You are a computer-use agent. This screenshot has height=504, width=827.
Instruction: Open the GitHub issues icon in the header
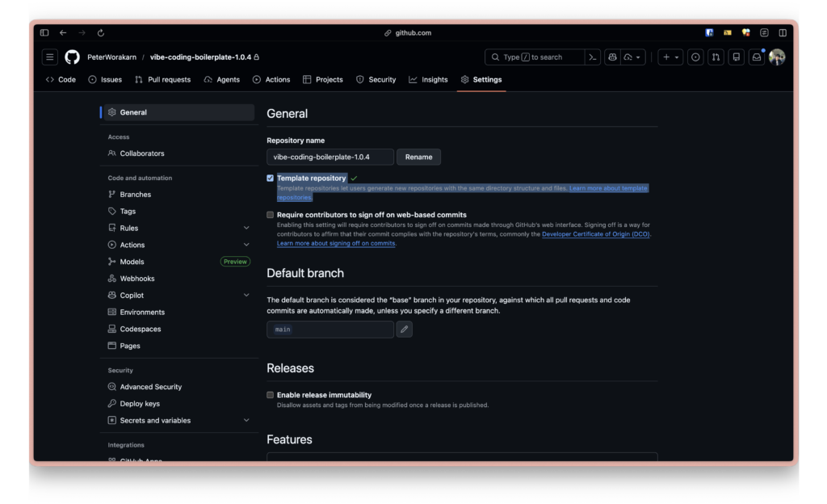(x=695, y=57)
